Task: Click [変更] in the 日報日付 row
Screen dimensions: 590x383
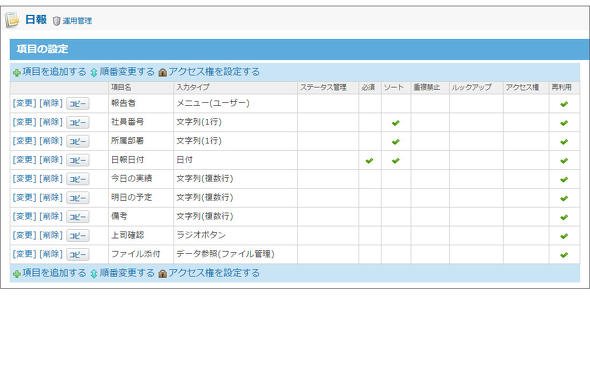Action: pyautogui.click(x=24, y=160)
